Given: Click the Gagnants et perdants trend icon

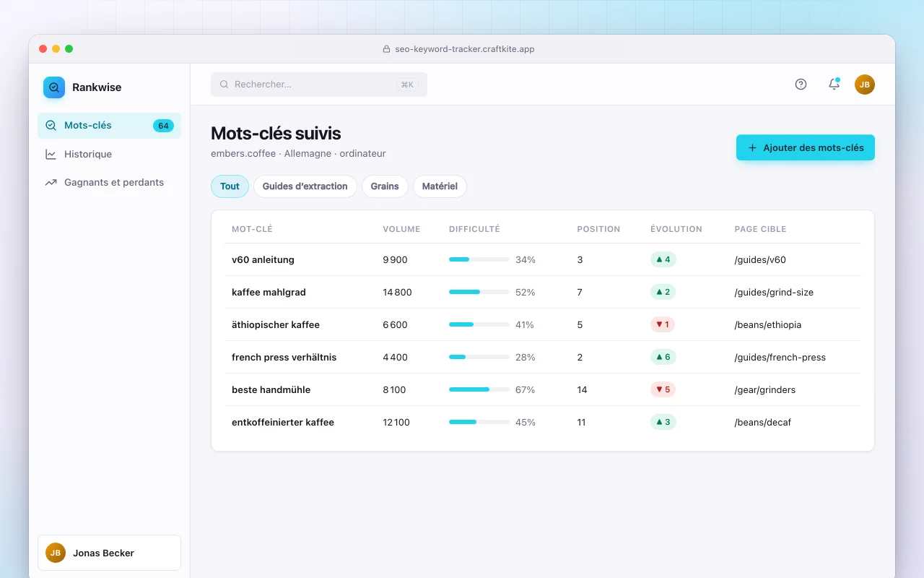Looking at the screenshot, I should click(x=51, y=183).
